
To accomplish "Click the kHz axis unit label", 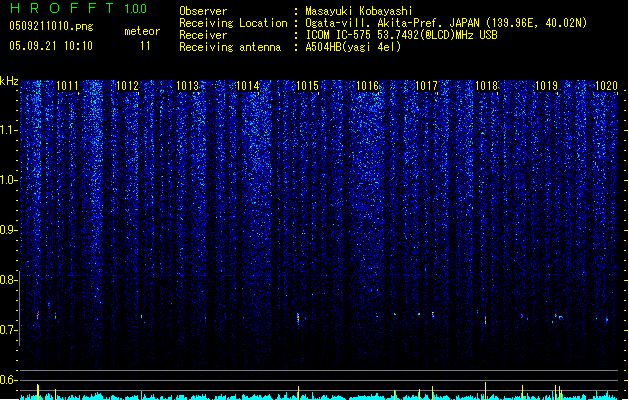I will tap(9, 81).
